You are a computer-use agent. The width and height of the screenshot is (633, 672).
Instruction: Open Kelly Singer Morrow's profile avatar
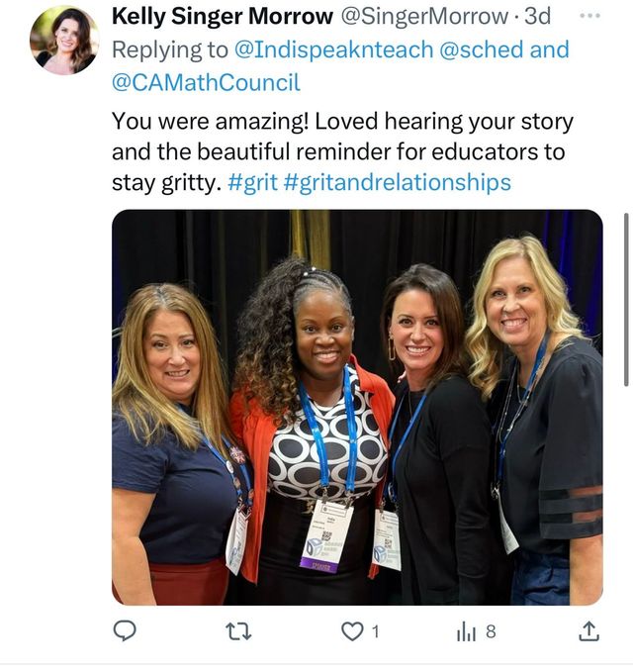pos(64,41)
